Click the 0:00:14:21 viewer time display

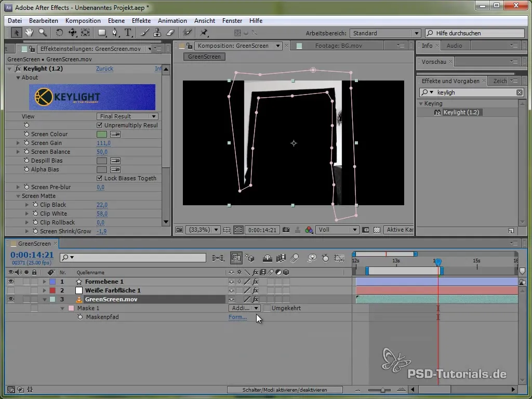pos(262,230)
